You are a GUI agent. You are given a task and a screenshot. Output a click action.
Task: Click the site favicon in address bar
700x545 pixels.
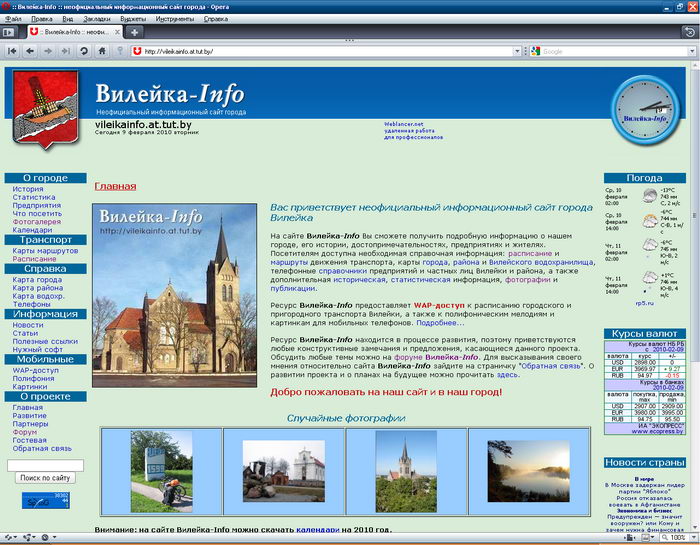(x=138, y=51)
